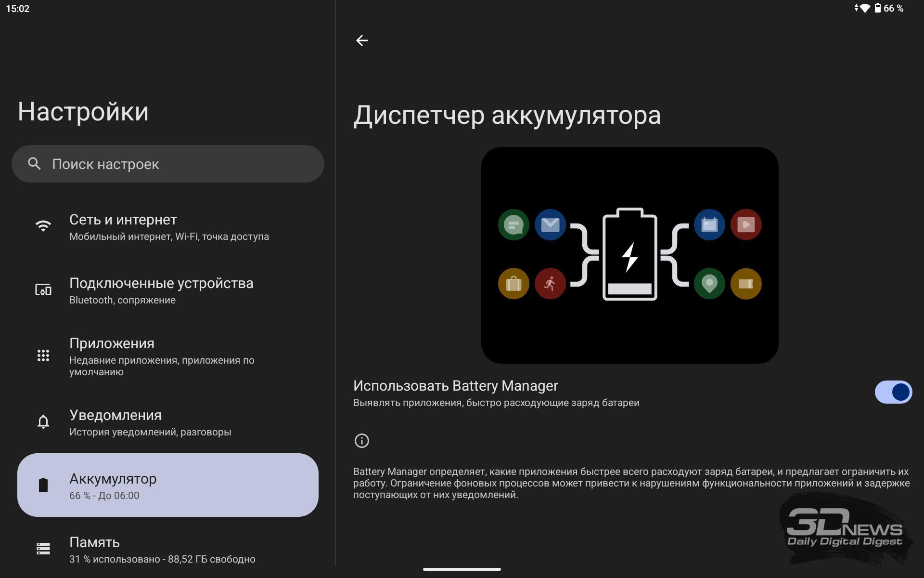
Task: Click the green location pin icon
Action: tap(709, 284)
